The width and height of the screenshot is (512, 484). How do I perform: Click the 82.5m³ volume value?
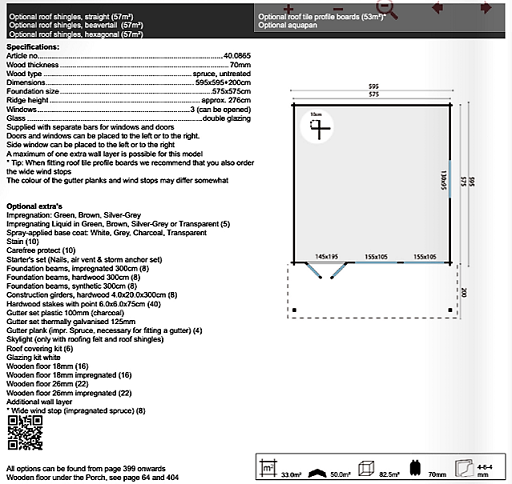point(390,474)
